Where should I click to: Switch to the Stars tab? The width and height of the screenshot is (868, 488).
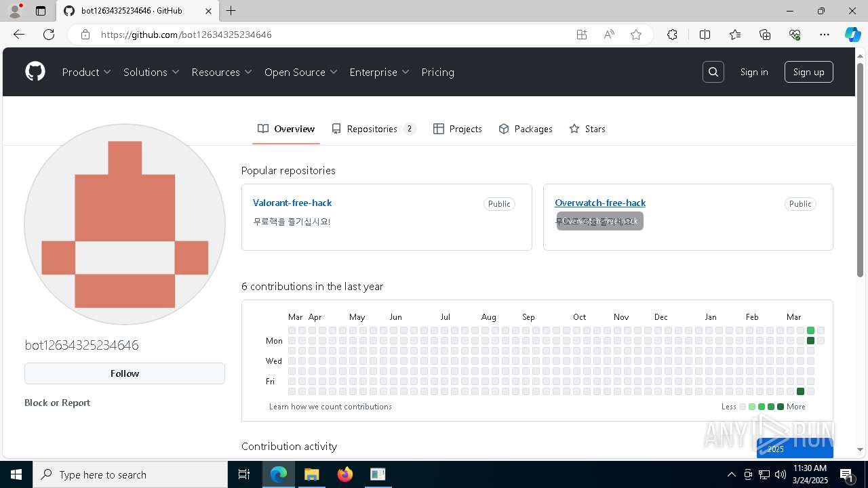(587, 129)
